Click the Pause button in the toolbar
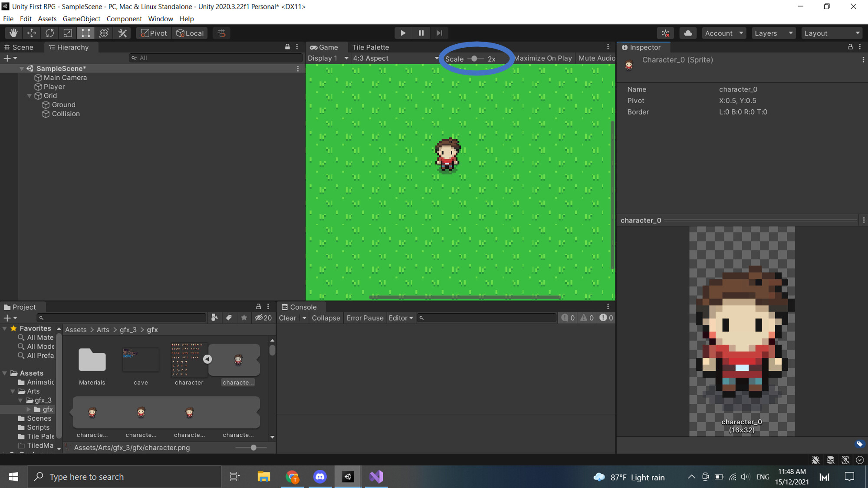 421,33
